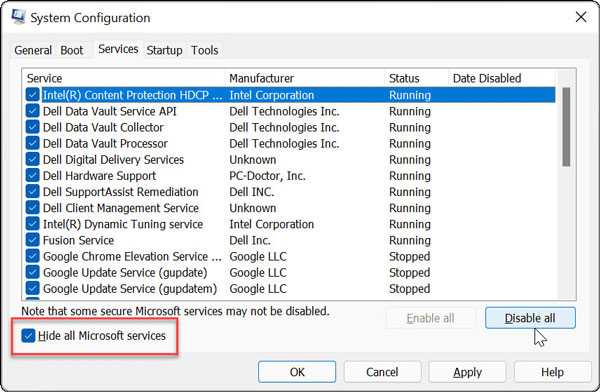Disable the Dell Hardware Support service checkbox

[33, 175]
